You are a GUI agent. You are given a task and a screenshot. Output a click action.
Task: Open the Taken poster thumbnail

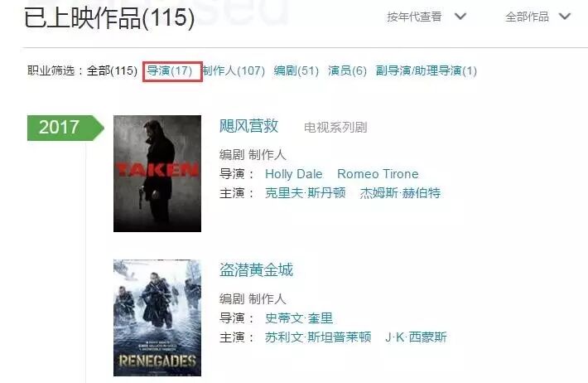click(157, 173)
